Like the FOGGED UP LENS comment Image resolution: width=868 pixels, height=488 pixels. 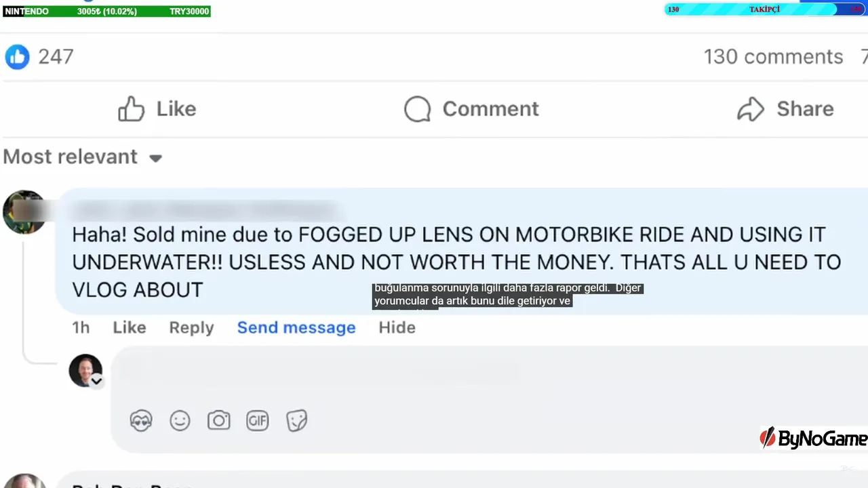point(130,328)
